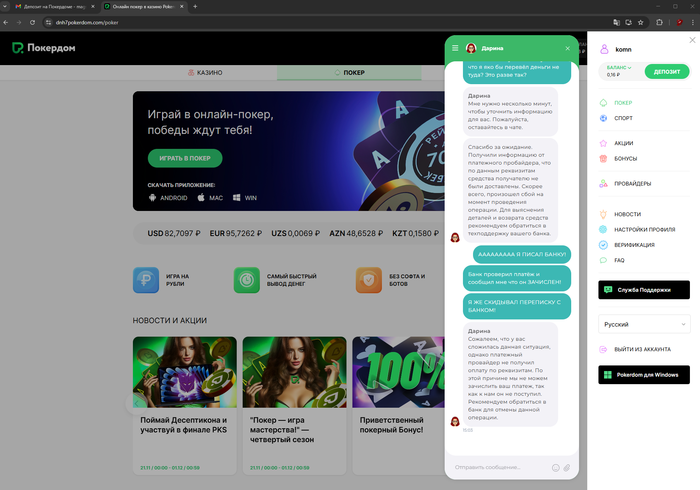Click the FAQ speech bubble icon
The height and width of the screenshot is (490, 700).
(603, 260)
